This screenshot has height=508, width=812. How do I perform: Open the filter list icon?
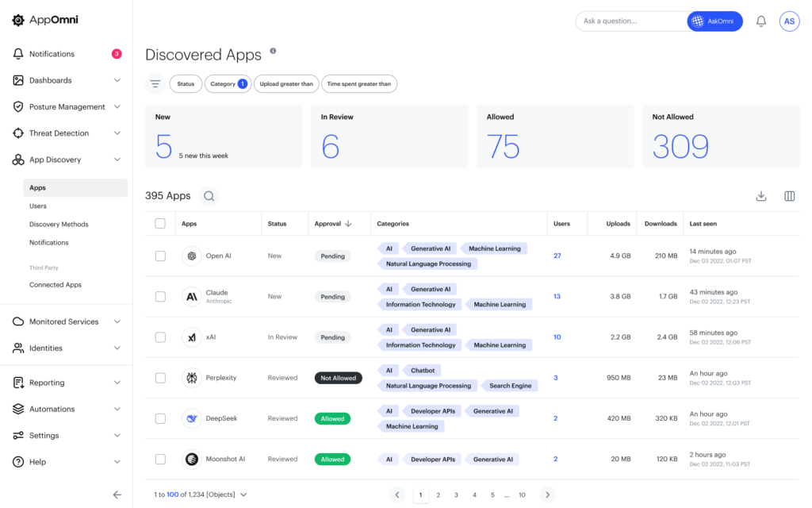(x=155, y=83)
